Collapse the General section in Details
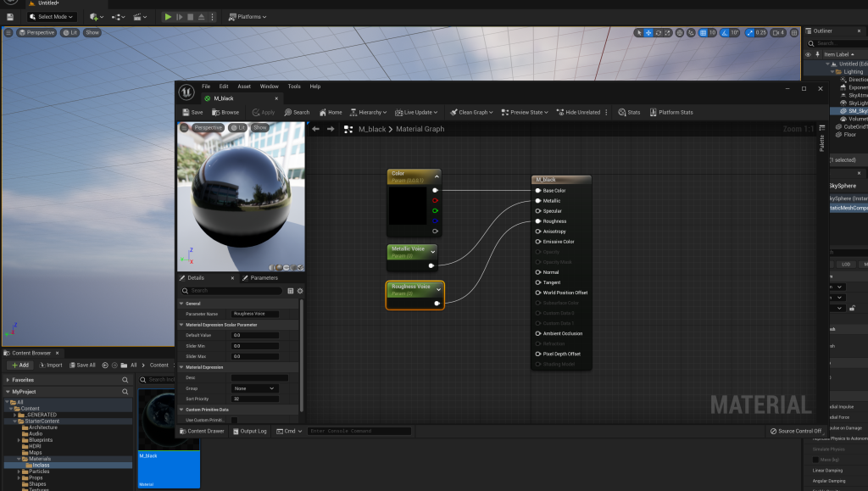Image resolution: width=868 pixels, height=491 pixels. tap(181, 304)
